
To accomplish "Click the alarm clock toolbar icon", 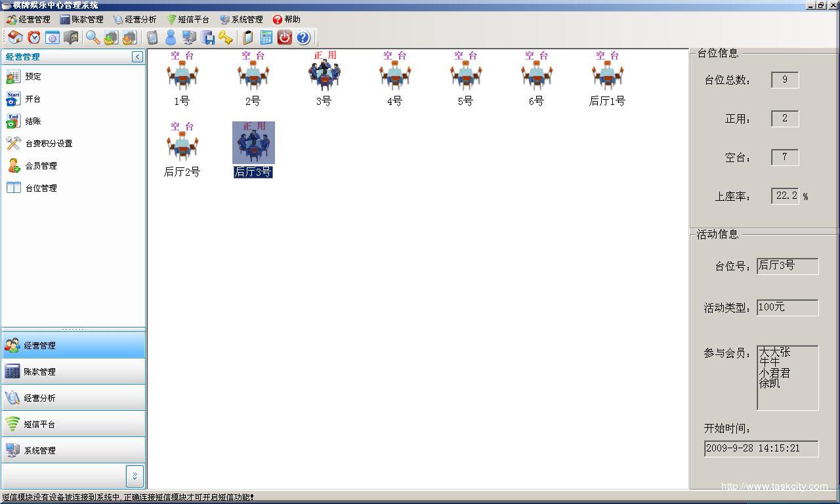I will click(x=33, y=37).
